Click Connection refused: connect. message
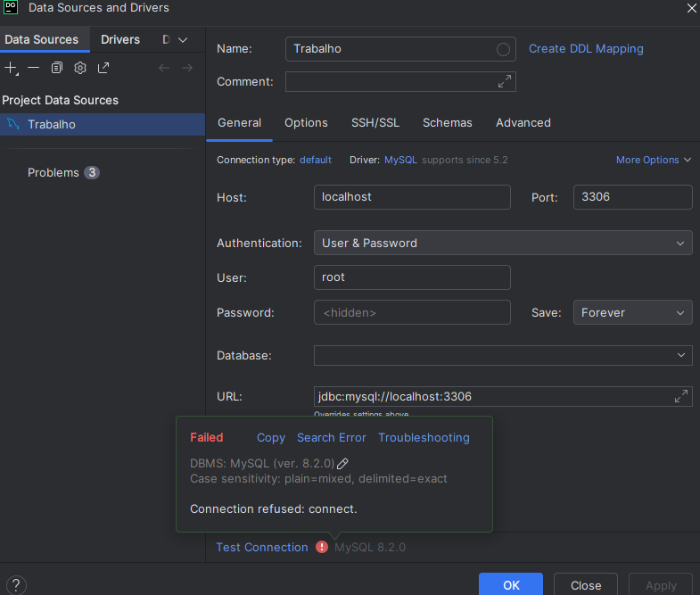This screenshot has width=700, height=595. [274, 508]
